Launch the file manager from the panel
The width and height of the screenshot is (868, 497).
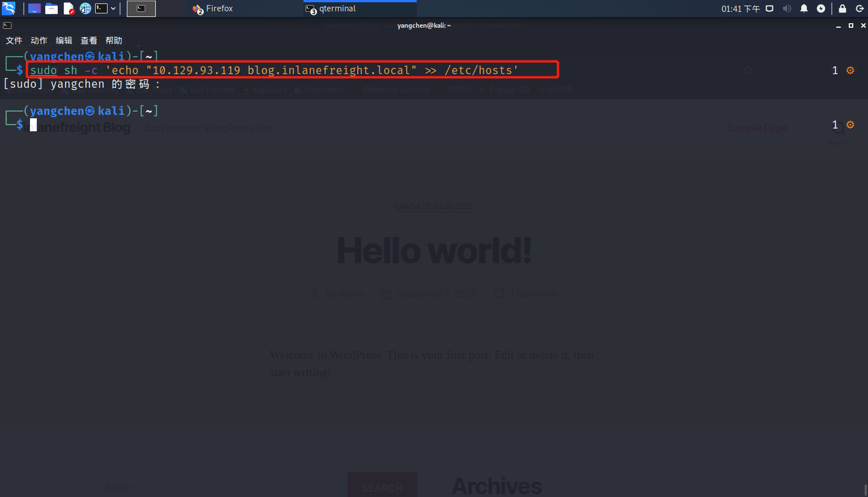coord(52,8)
